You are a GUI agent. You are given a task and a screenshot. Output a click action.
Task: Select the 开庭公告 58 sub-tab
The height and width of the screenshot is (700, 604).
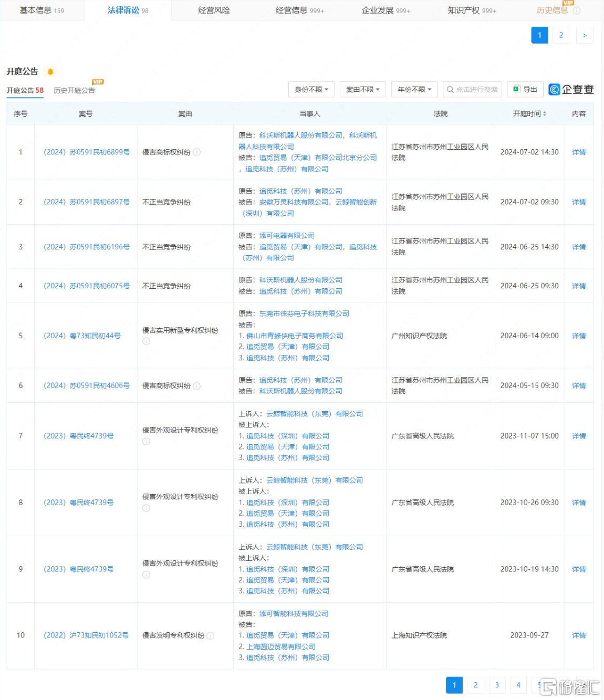25,90
